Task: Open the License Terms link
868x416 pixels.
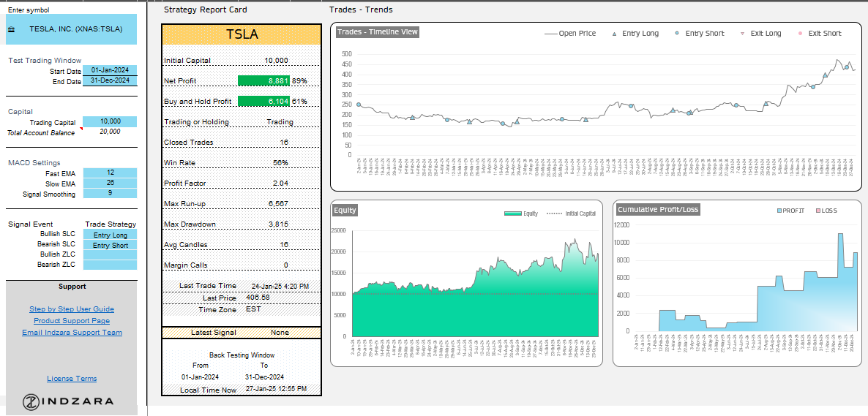Action: click(x=72, y=379)
